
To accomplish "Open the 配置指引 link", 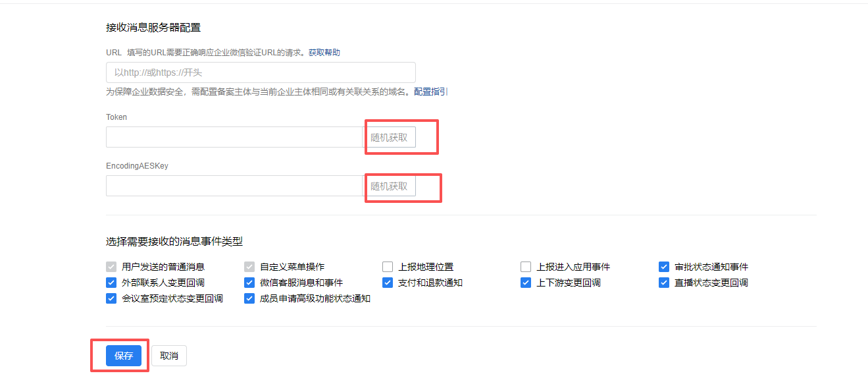I will point(430,92).
